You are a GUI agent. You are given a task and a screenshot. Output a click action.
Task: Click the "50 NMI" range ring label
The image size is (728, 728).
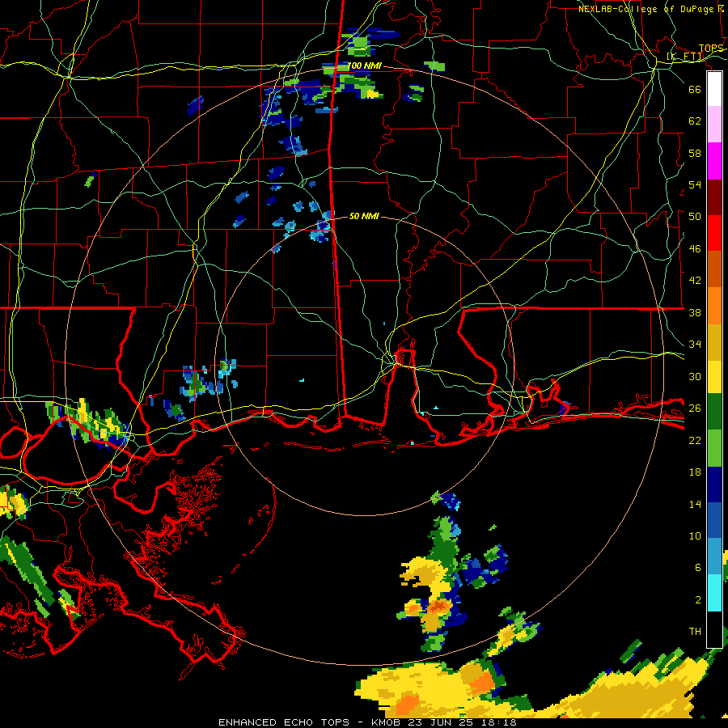364,216
